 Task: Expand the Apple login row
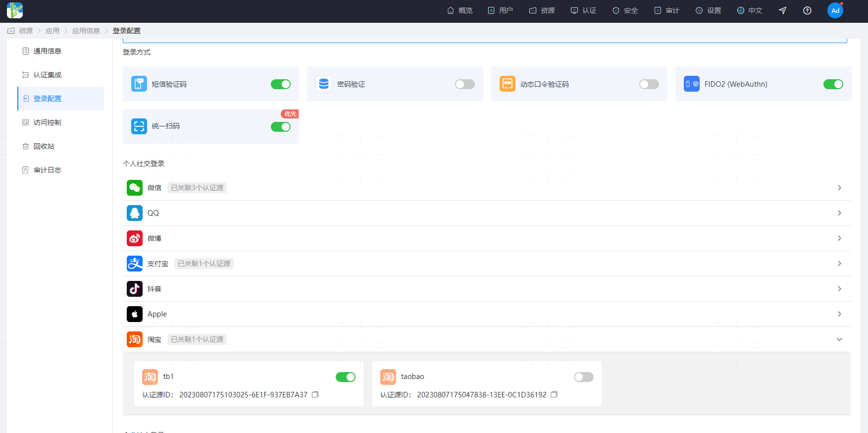[839, 314]
